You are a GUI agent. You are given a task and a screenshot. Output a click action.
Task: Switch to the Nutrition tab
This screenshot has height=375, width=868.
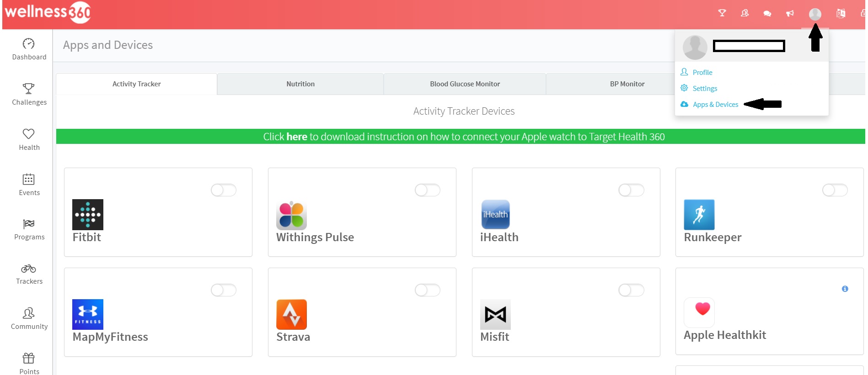pos(300,84)
